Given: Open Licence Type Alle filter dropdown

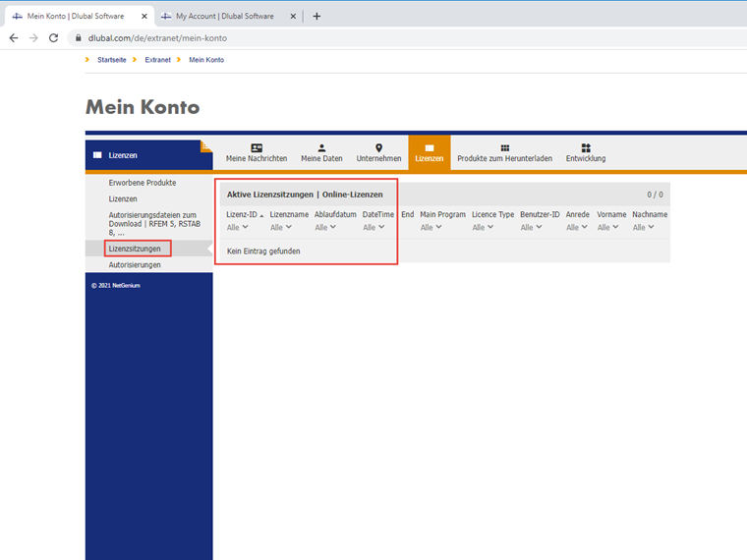Looking at the screenshot, I should (483, 228).
